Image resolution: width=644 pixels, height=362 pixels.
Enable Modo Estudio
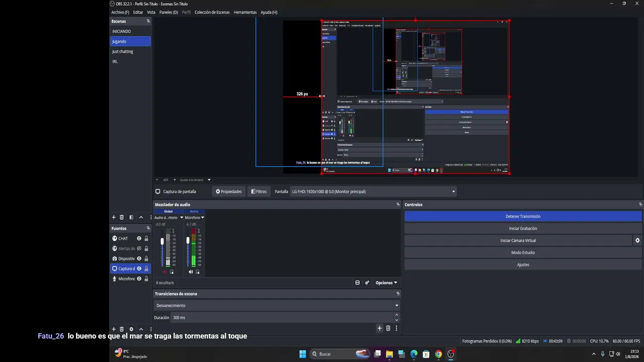[523, 253]
